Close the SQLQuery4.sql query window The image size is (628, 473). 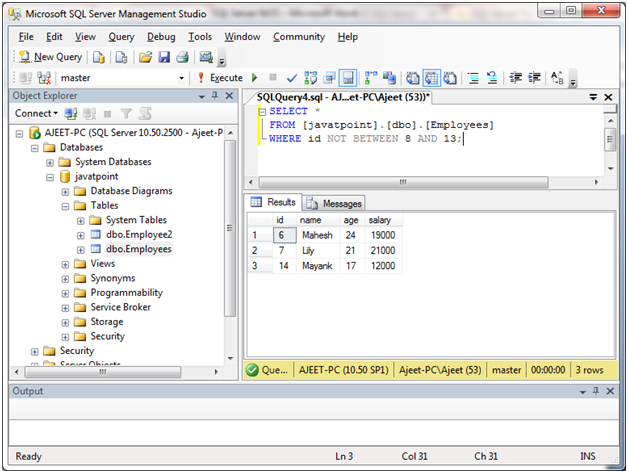tap(608, 97)
